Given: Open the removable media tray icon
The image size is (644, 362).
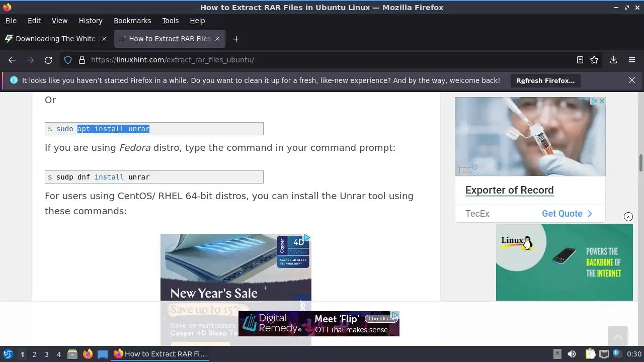Looking at the screenshot, I should click(x=557, y=354).
